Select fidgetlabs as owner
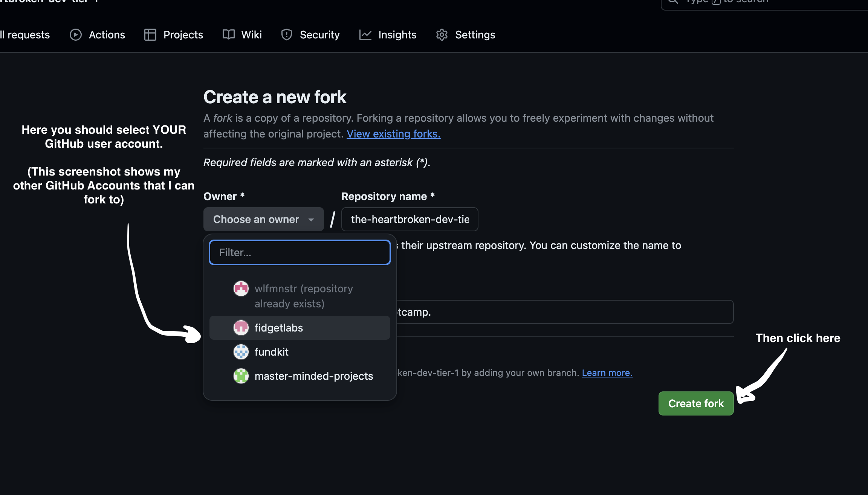 300,328
